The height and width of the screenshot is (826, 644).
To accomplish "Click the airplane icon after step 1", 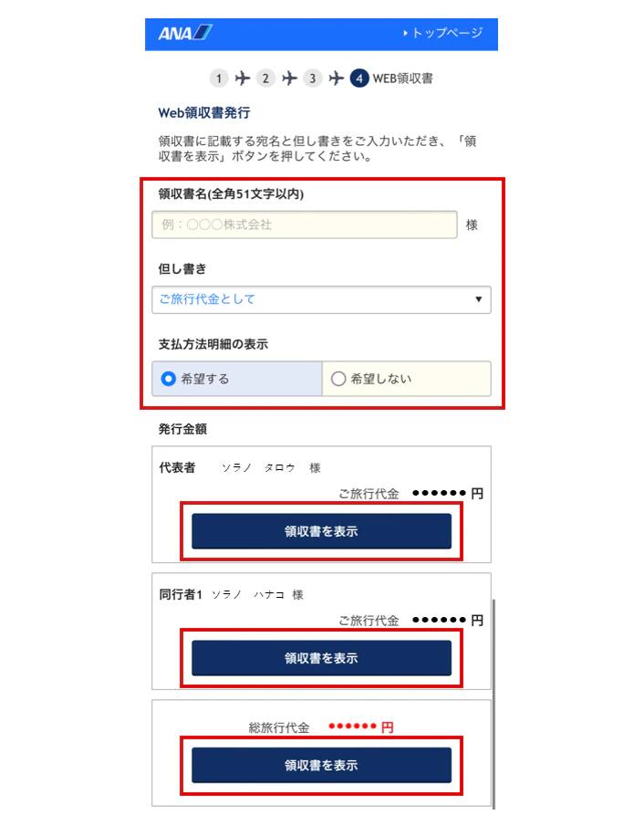I will point(242,78).
